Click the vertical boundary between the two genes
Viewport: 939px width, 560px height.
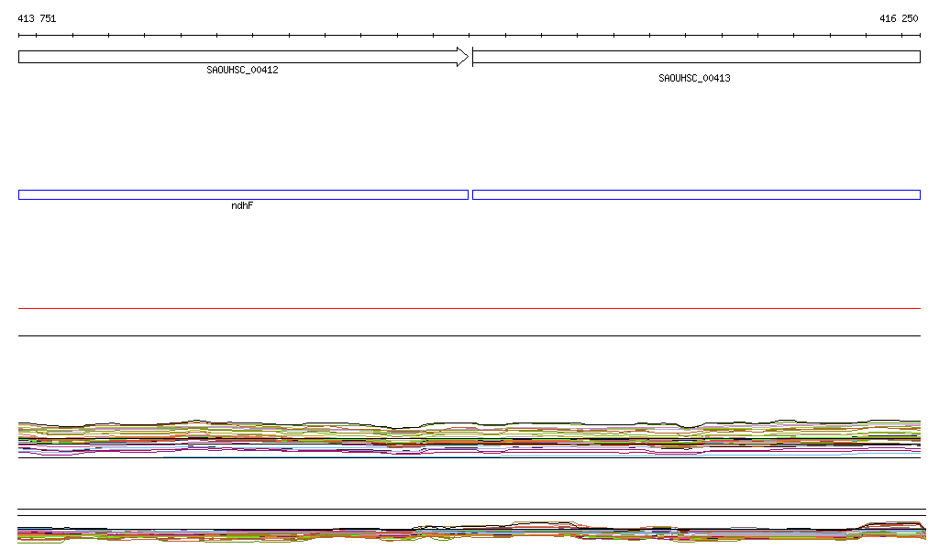tap(471, 57)
